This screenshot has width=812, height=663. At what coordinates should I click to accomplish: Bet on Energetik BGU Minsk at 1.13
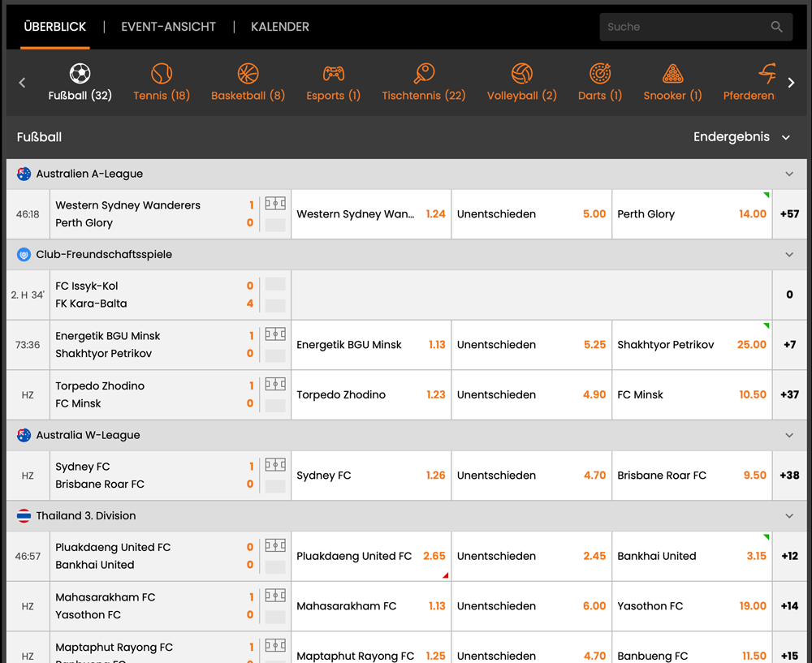[x=371, y=345]
